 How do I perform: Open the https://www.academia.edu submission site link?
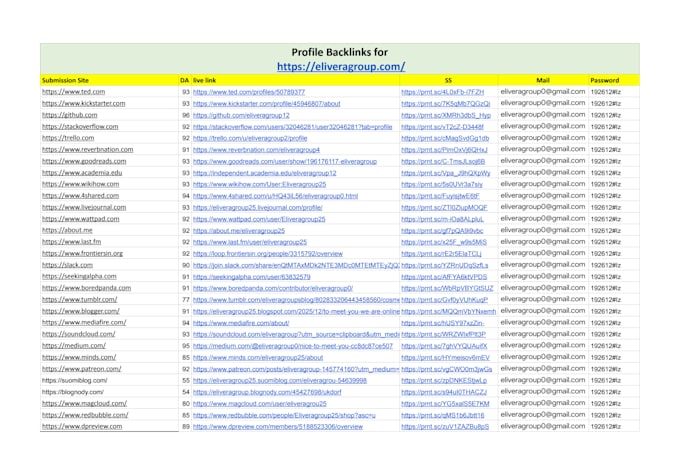(82, 173)
